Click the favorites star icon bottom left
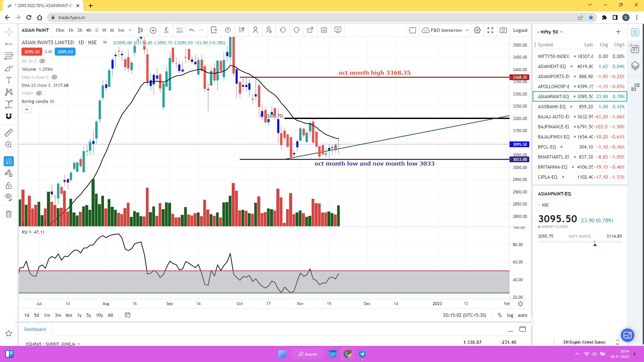 click(x=9, y=333)
